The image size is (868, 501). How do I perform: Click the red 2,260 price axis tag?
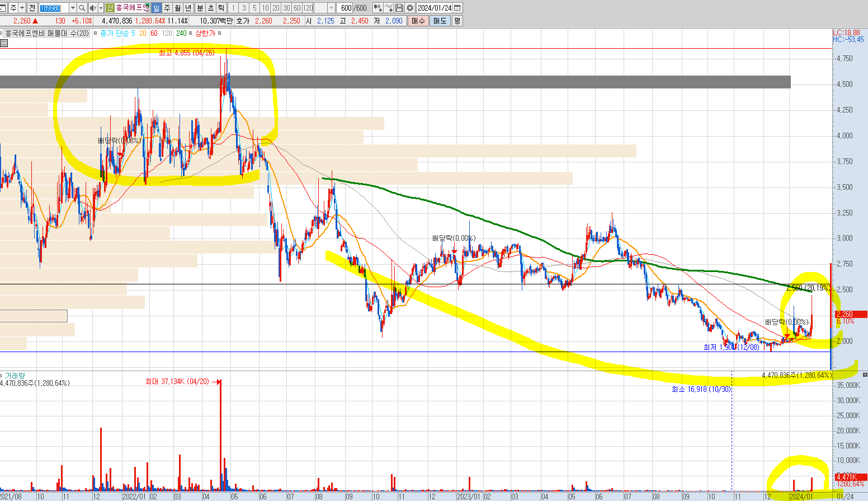click(x=851, y=314)
